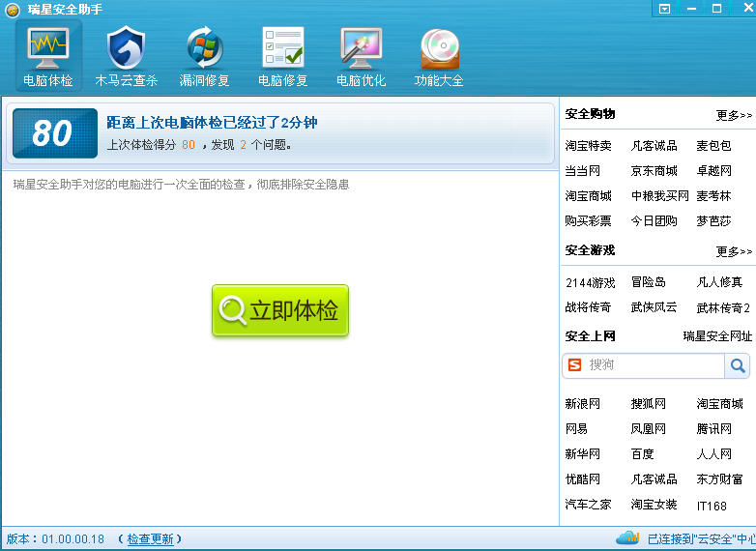Screen dimensions: 756x551
Task: Open the 东方财富 link
Action: click(719, 479)
